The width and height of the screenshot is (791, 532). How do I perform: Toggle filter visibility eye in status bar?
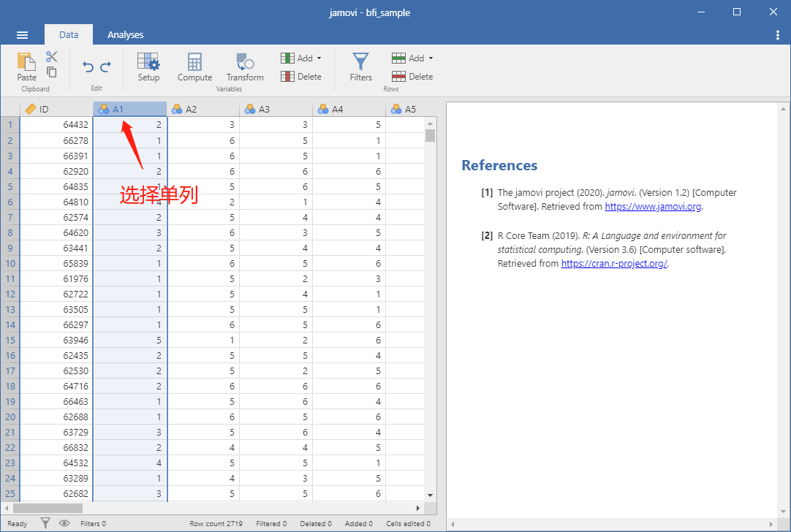tap(64, 523)
